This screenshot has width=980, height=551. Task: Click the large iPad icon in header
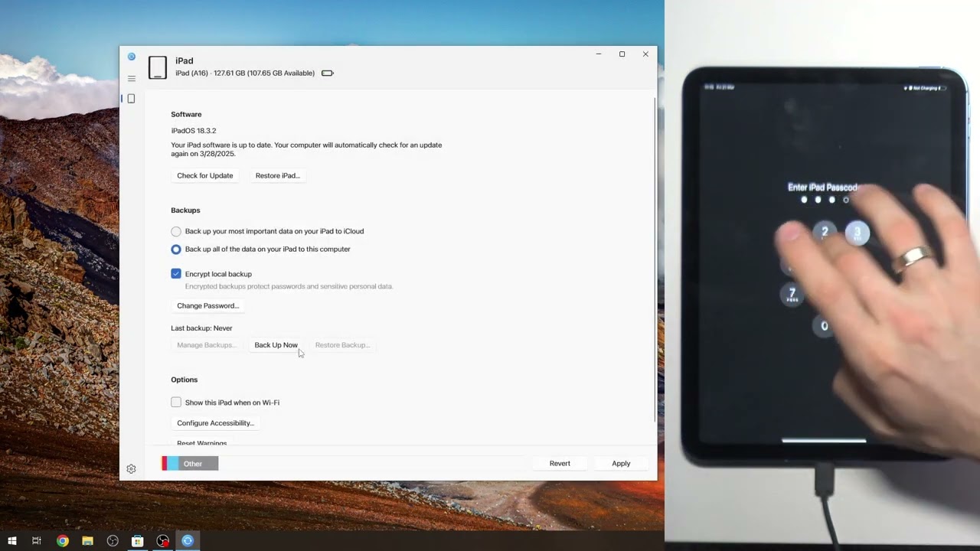tap(158, 67)
